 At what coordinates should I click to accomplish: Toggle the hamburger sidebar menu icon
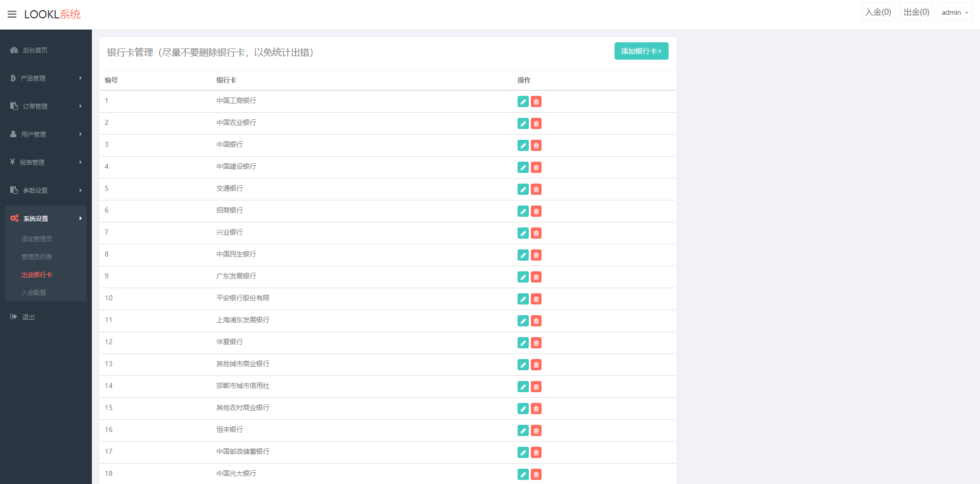click(12, 14)
